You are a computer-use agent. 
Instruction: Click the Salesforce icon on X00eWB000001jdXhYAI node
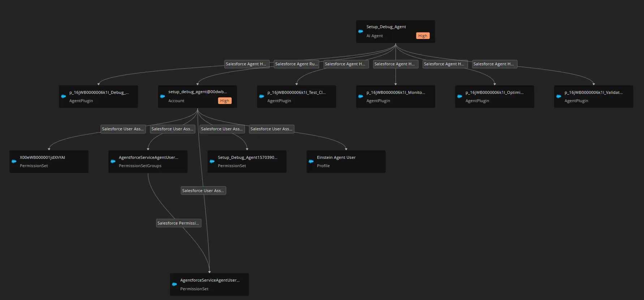point(14,161)
